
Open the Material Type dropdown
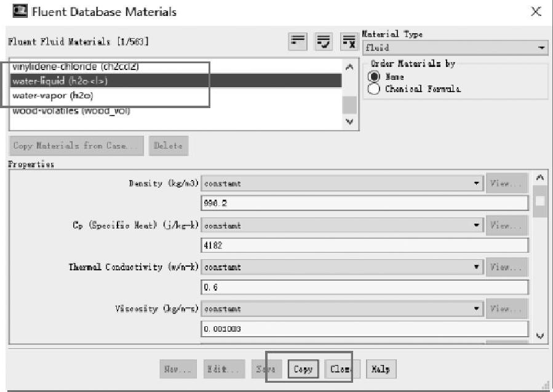tap(455, 47)
